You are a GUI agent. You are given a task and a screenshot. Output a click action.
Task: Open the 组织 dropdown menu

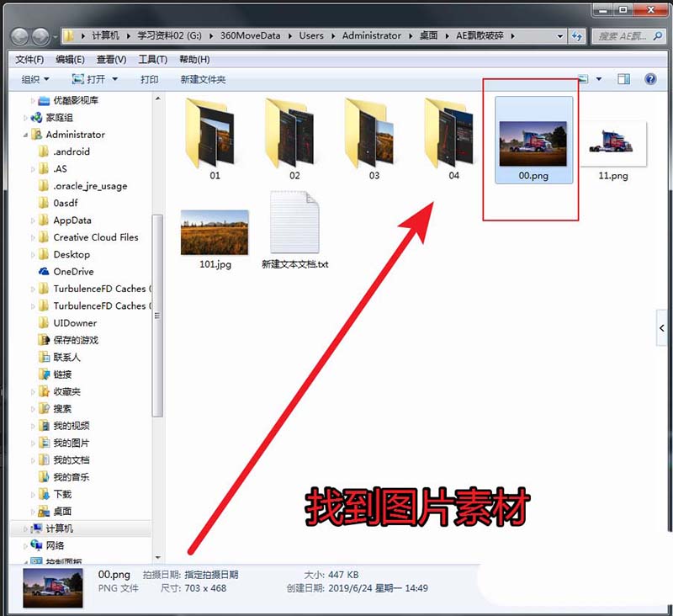[34, 78]
